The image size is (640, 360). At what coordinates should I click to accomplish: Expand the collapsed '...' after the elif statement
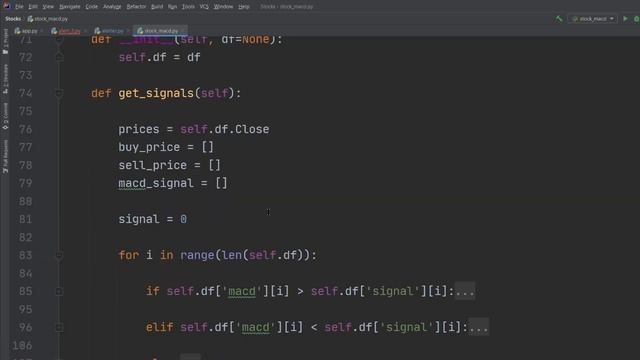[478, 327]
